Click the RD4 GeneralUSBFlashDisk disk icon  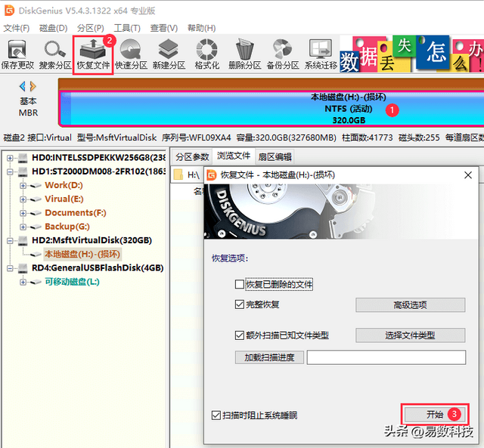(x=23, y=268)
